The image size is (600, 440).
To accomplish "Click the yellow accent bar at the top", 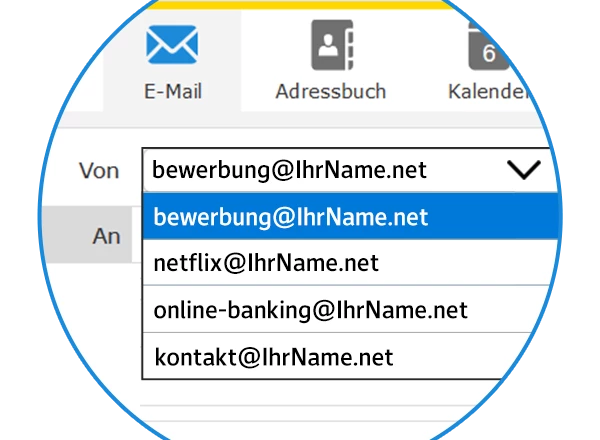I will (x=300, y=4).
